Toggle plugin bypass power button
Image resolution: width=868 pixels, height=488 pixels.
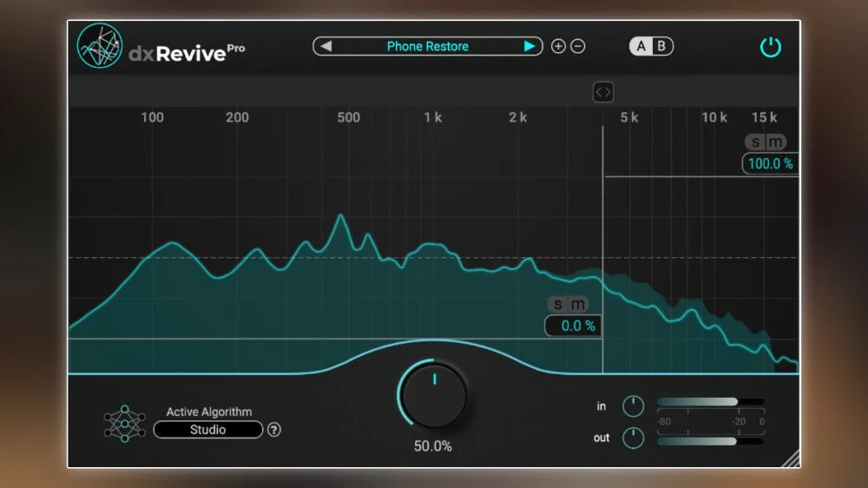tap(770, 47)
